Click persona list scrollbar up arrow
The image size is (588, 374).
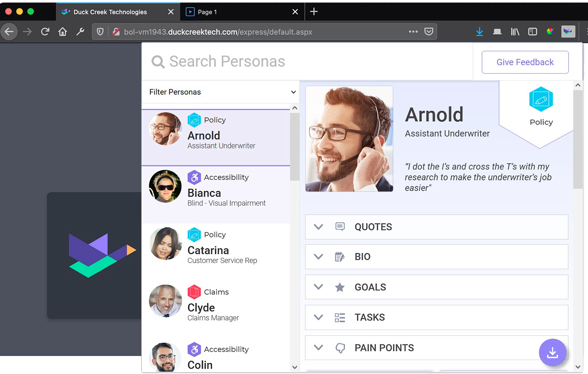click(295, 108)
